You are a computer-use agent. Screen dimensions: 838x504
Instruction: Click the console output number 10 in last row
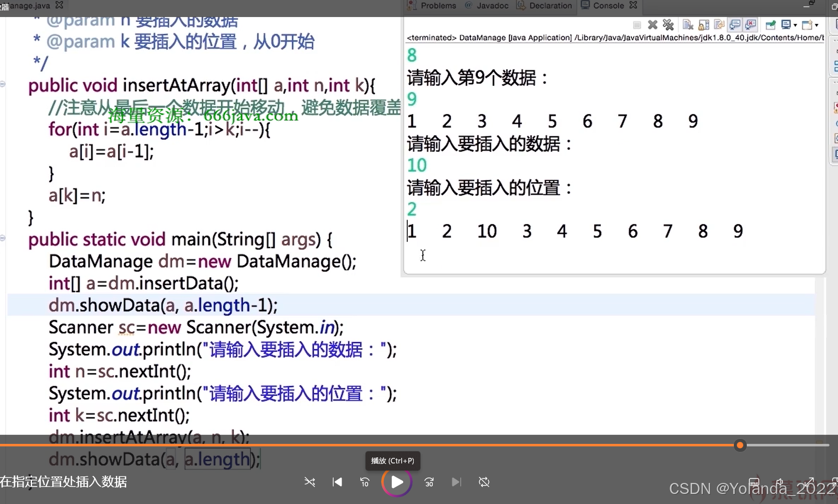click(487, 231)
